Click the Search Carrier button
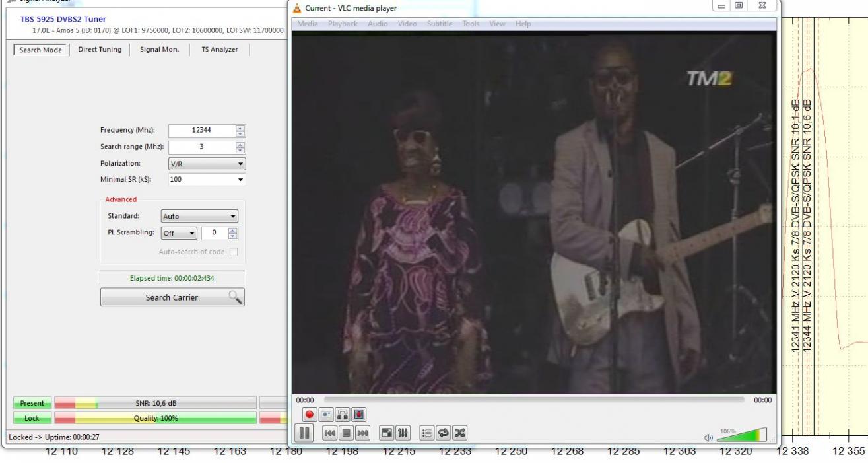The width and height of the screenshot is (868, 463). click(x=172, y=297)
